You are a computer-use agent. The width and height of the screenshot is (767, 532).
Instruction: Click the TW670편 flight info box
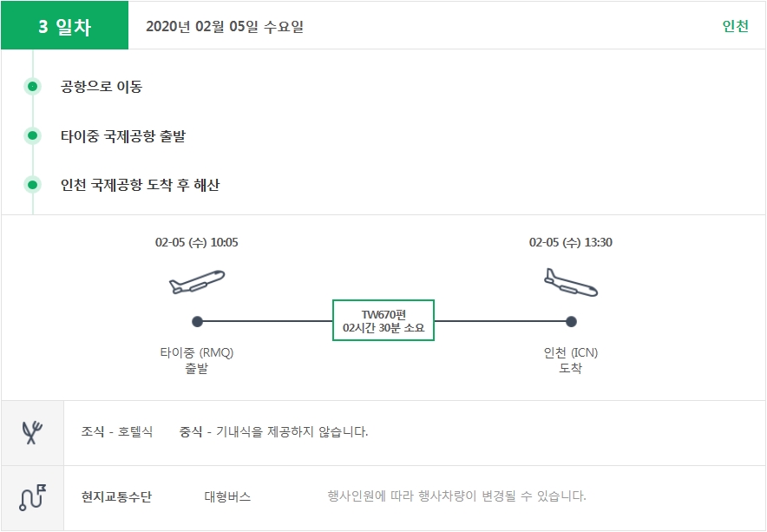[x=383, y=321]
